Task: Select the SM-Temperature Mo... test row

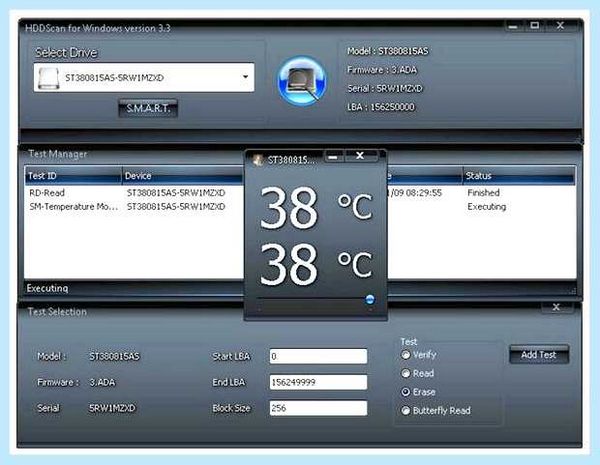Action: tap(300, 207)
